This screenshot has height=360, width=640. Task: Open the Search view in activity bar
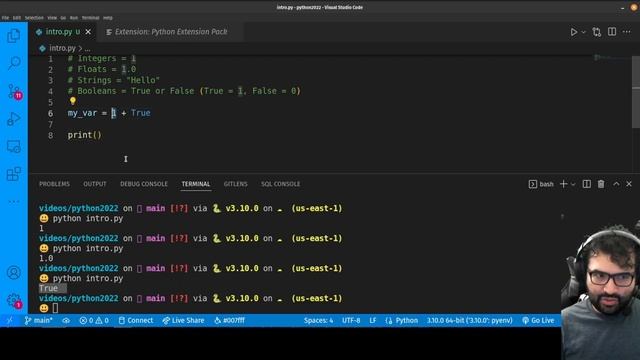(x=13, y=62)
